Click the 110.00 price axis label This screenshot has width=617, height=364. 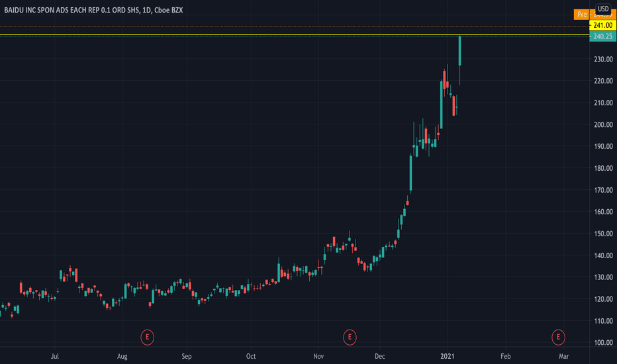tap(603, 321)
